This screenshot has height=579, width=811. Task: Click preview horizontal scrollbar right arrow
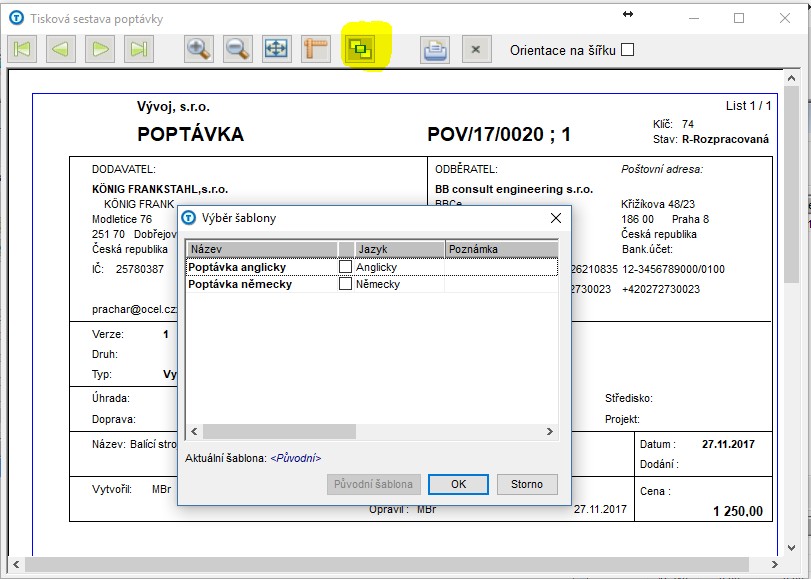[774, 564]
